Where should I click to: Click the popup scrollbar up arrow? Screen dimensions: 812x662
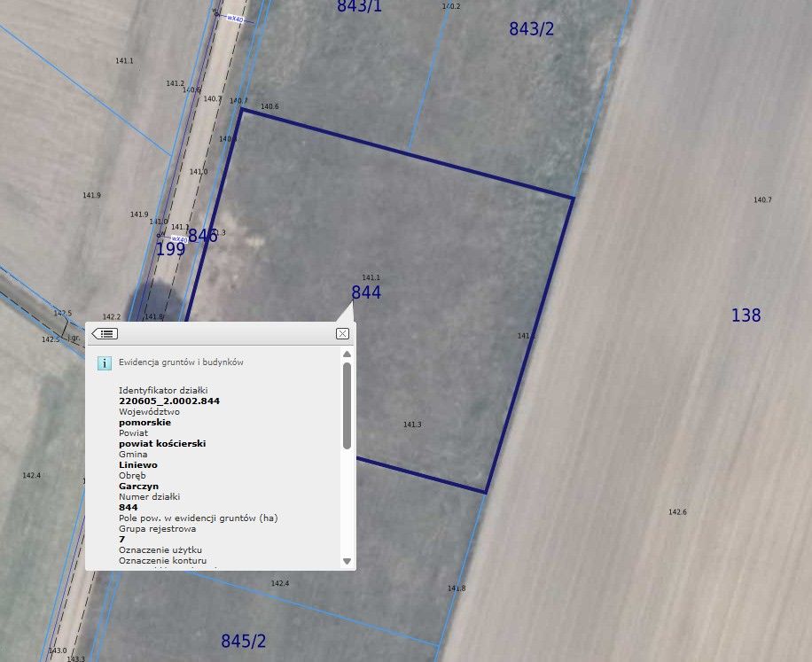coord(347,354)
